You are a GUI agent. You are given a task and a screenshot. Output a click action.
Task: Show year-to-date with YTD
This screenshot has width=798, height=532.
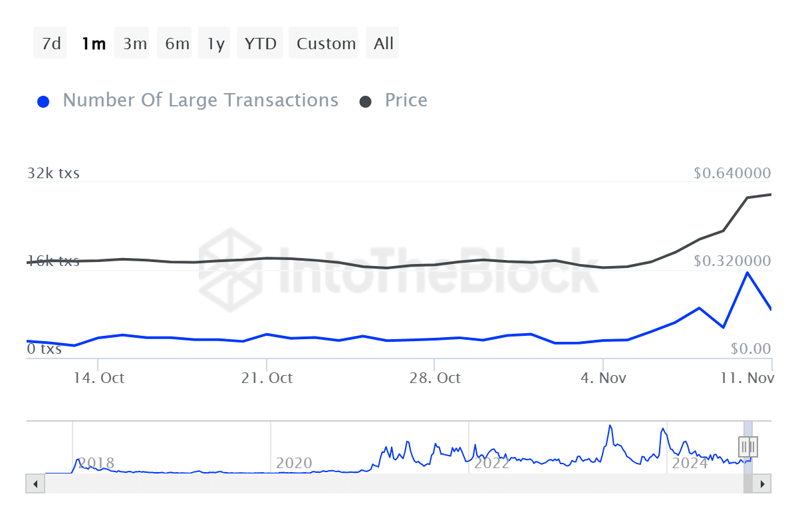pyautogui.click(x=260, y=44)
